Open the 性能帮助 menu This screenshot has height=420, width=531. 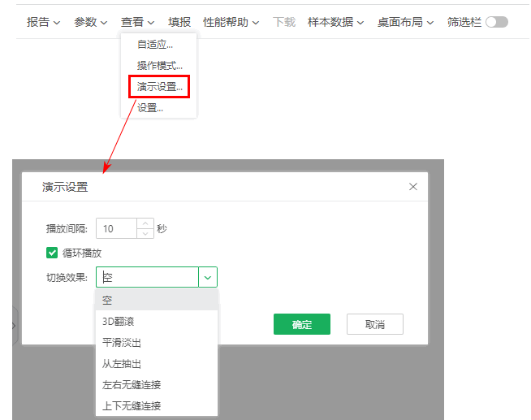tap(231, 23)
